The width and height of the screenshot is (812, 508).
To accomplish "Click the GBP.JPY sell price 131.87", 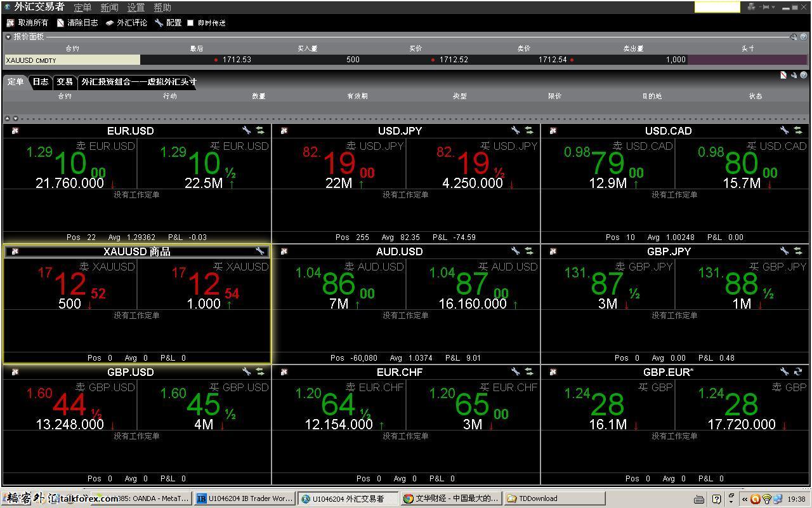I will [x=608, y=284].
